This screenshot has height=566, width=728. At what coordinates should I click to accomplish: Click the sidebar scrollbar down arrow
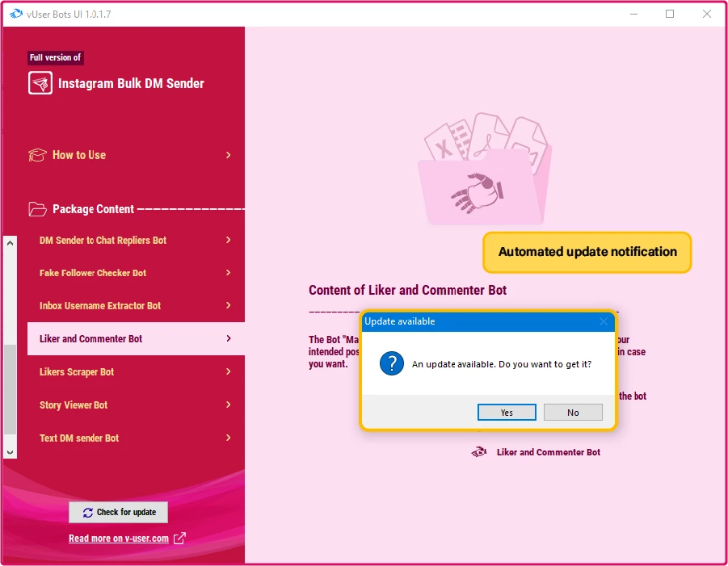tap(11, 452)
